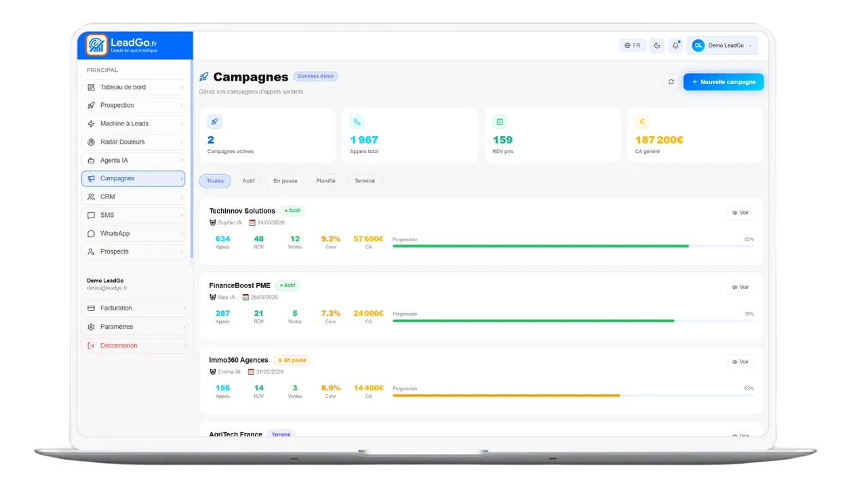868x488 pixels.
Task: Expand the Paramètres chevron
Action: [x=184, y=327]
